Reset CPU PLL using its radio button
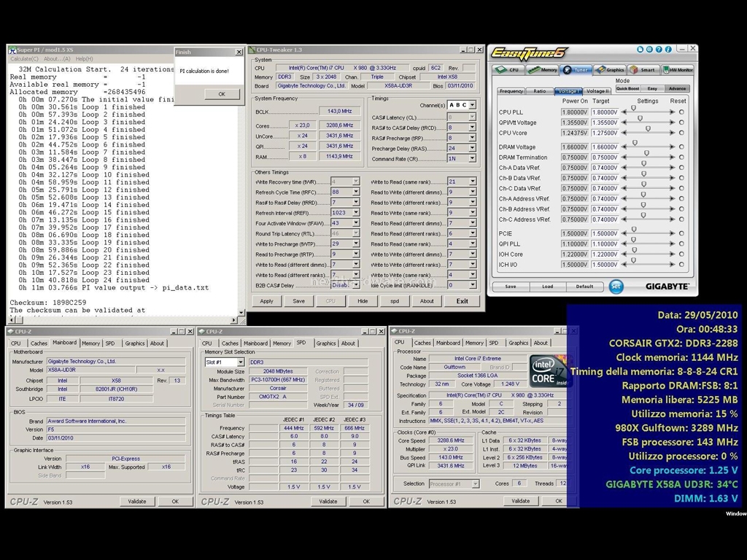747x560 pixels. coord(682,112)
